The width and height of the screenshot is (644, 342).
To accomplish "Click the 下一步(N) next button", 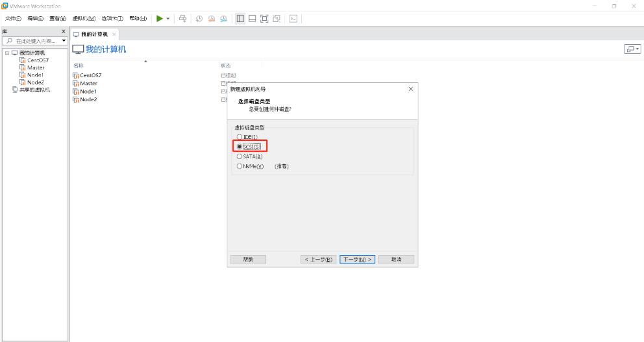I will [357, 260].
